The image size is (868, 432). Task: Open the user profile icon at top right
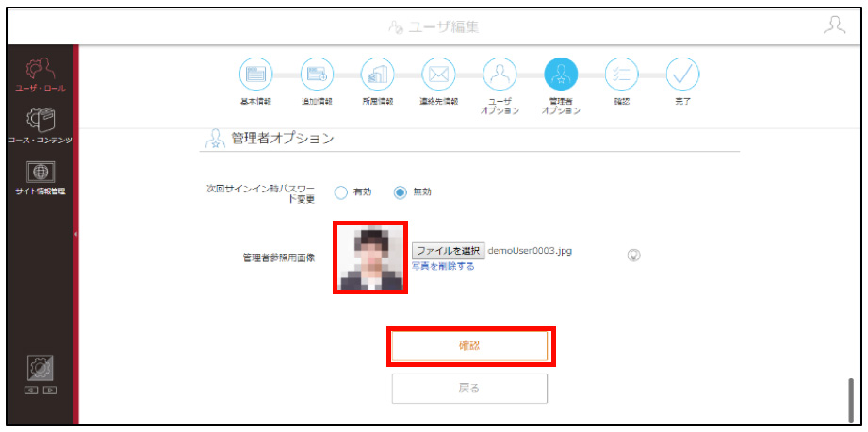(834, 26)
